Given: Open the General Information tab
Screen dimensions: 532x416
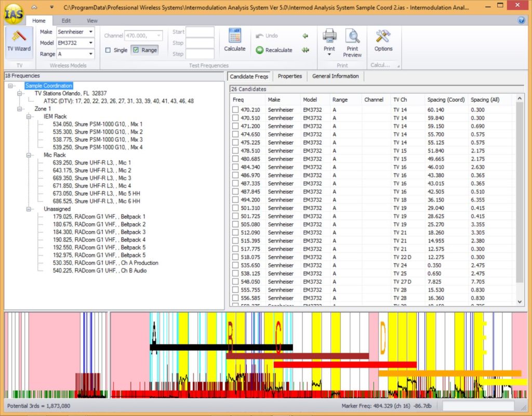Looking at the screenshot, I should [335, 76].
